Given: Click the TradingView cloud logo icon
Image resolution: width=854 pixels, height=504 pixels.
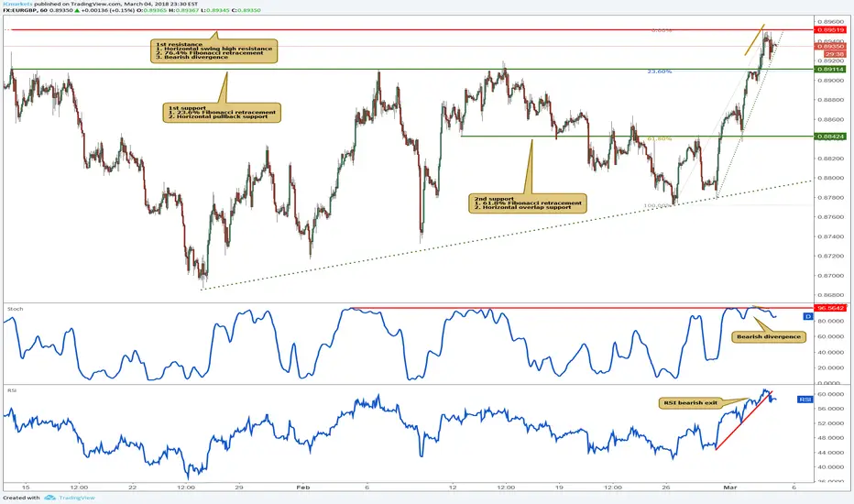Looking at the screenshot, I should tap(49, 498).
